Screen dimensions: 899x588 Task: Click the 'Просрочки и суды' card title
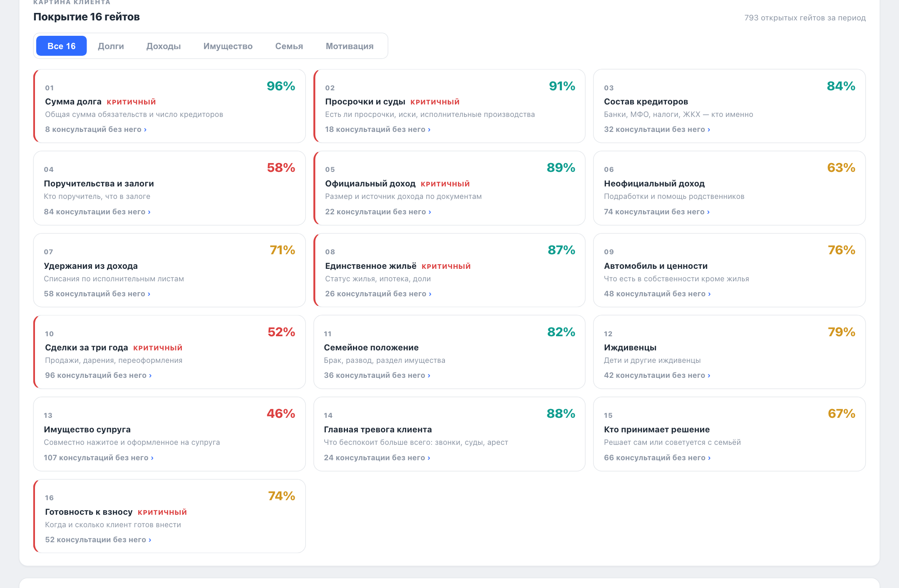(x=365, y=102)
